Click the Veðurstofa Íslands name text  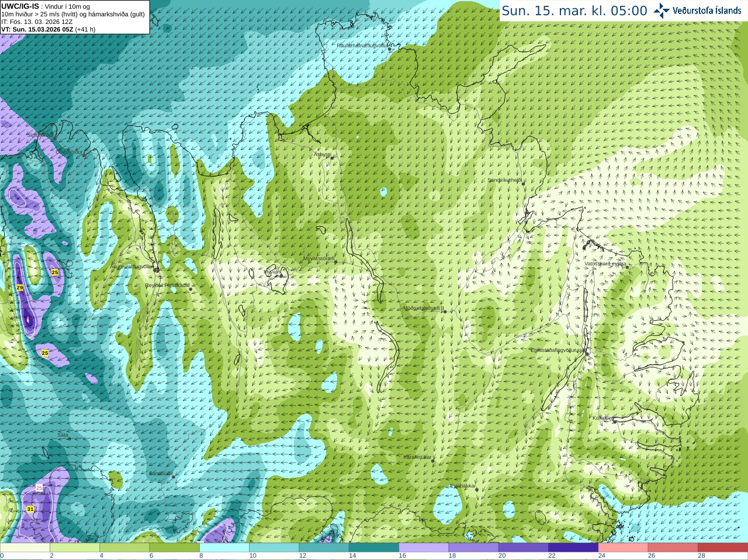(707, 11)
